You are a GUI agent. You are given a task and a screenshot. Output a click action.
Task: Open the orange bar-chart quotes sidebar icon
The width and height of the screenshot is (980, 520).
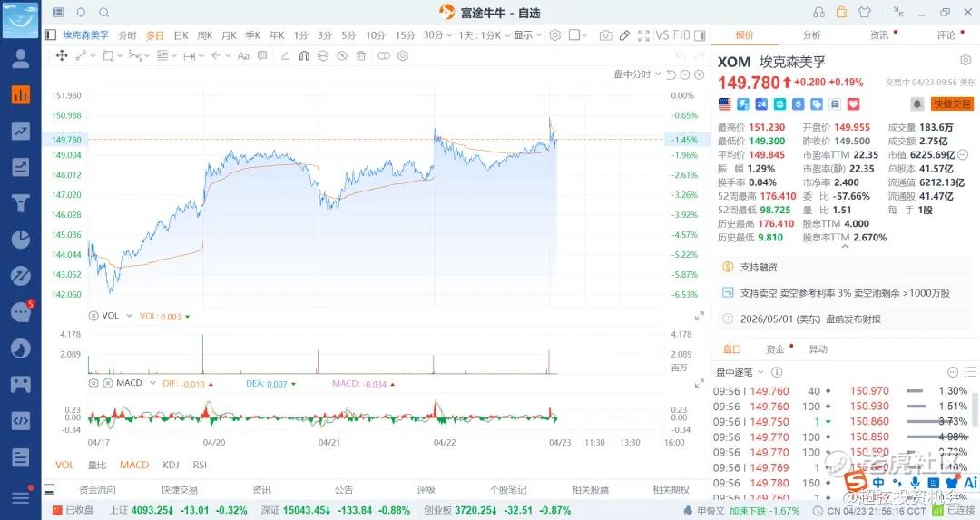21,94
